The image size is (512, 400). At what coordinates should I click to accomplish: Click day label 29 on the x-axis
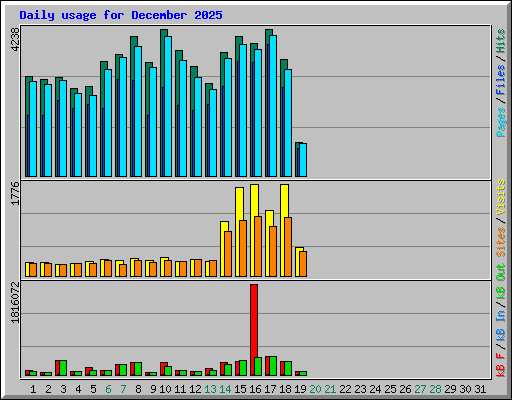[x=450, y=389]
